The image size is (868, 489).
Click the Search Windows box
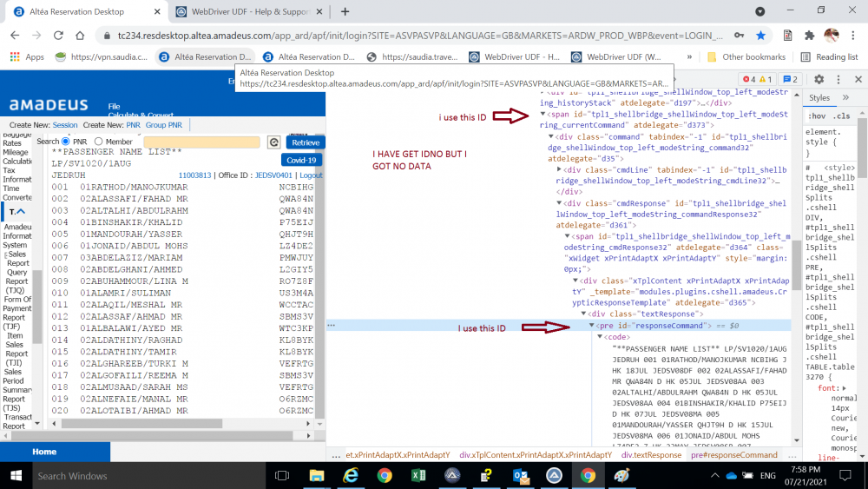(x=148, y=476)
